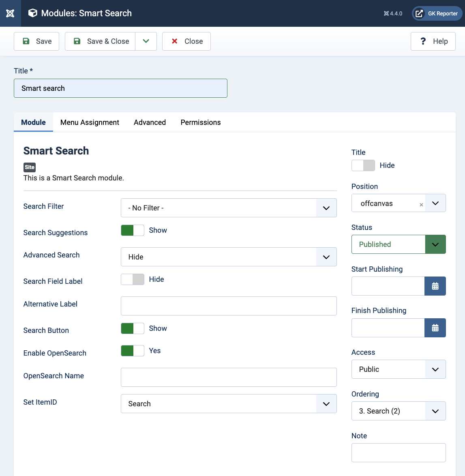Click the Joomla version 4.4.0 indicator

[x=393, y=13]
